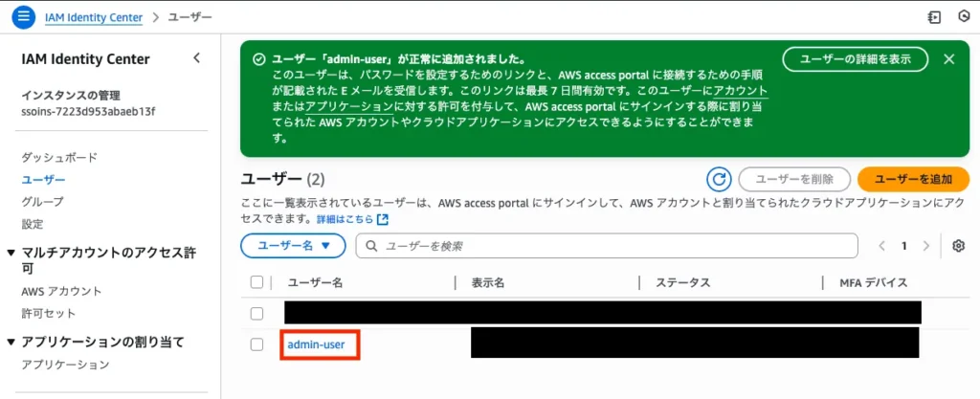Collapse マルチアカウントのアクセス許可 section
The image size is (980, 399).
[x=11, y=253]
